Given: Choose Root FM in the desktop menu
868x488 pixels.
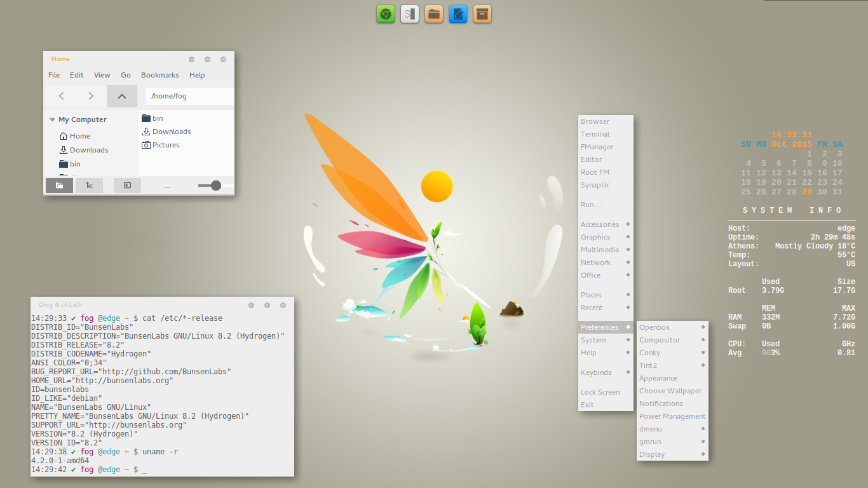Looking at the screenshot, I should (x=606, y=172).
